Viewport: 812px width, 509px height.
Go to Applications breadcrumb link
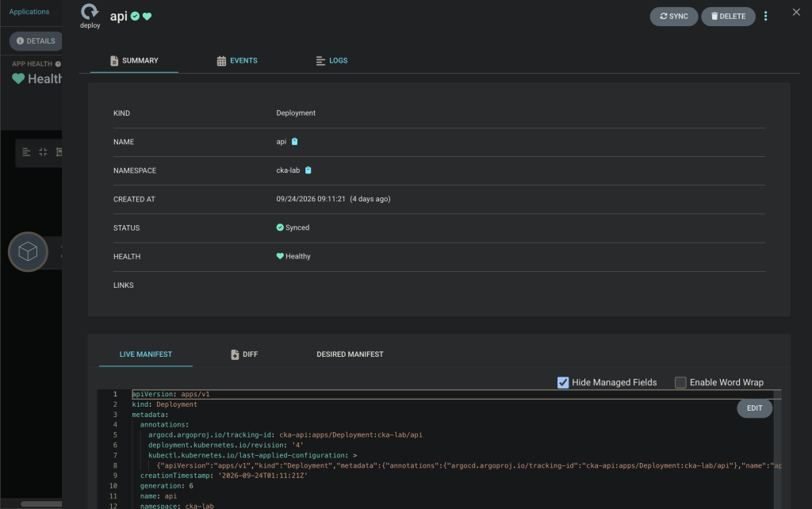coord(29,11)
